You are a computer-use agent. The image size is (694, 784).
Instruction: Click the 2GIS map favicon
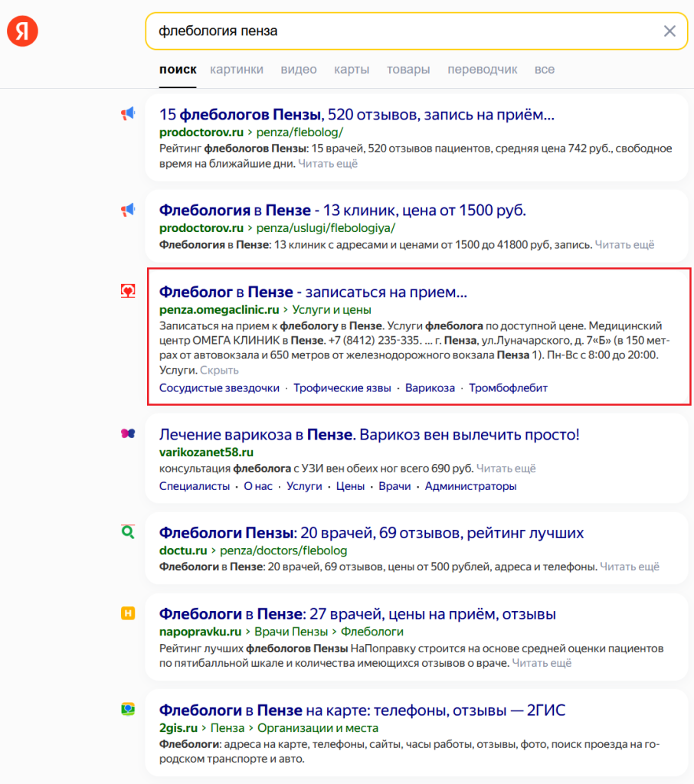tap(128, 709)
